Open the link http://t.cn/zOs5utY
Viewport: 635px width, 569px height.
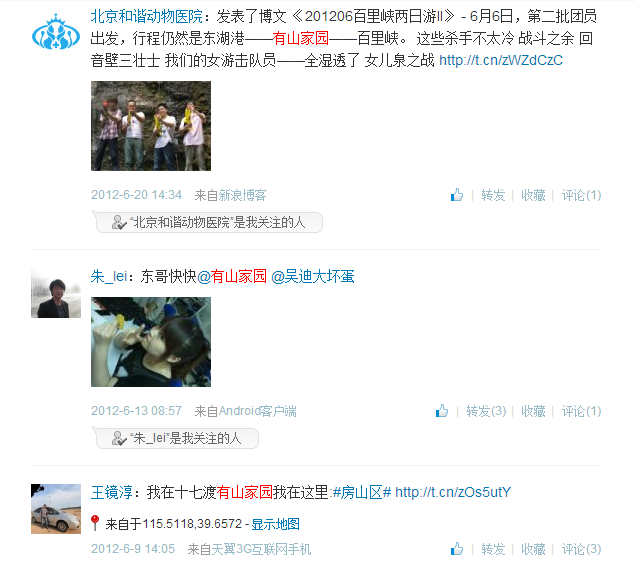coord(453,492)
